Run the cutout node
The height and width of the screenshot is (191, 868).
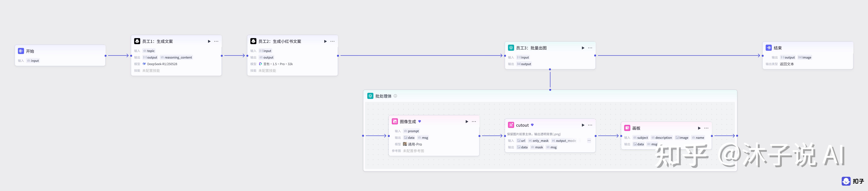pos(583,125)
